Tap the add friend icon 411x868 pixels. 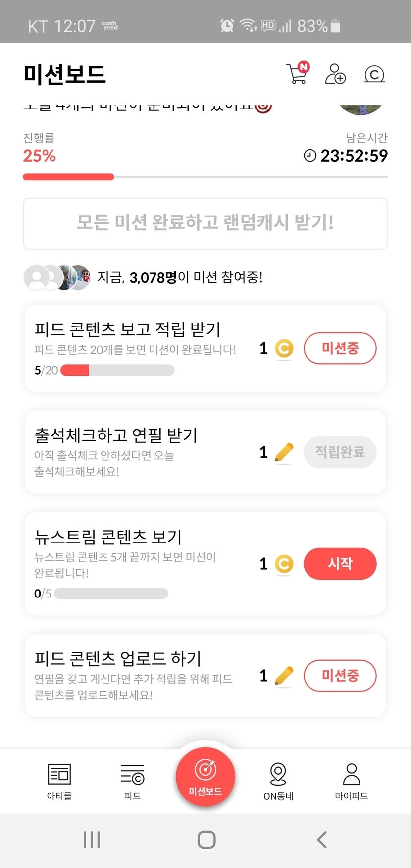335,74
